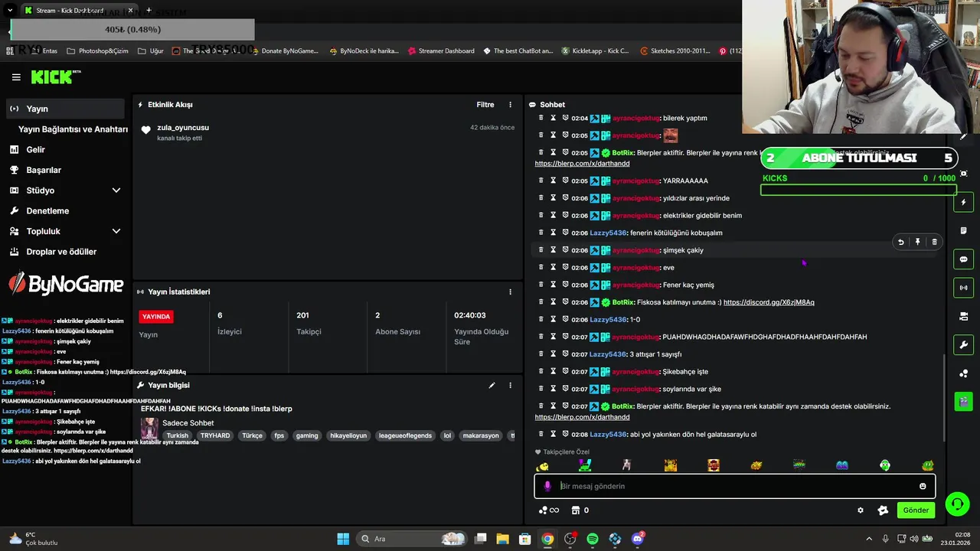Expand the Topluluk submenu chevron
Screen dimensions: 980x551
[116, 231]
